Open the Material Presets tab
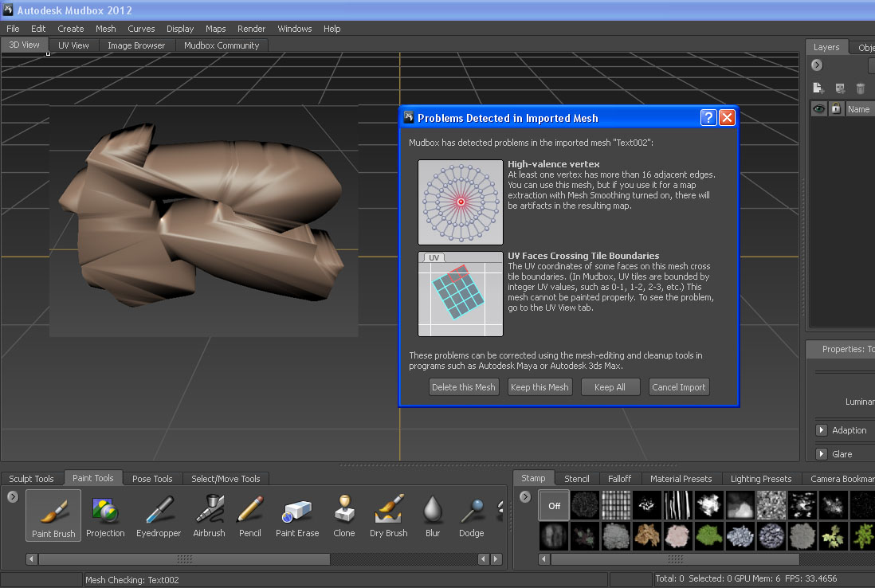Image resolution: width=875 pixels, height=588 pixels. click(x=681, y=479)
